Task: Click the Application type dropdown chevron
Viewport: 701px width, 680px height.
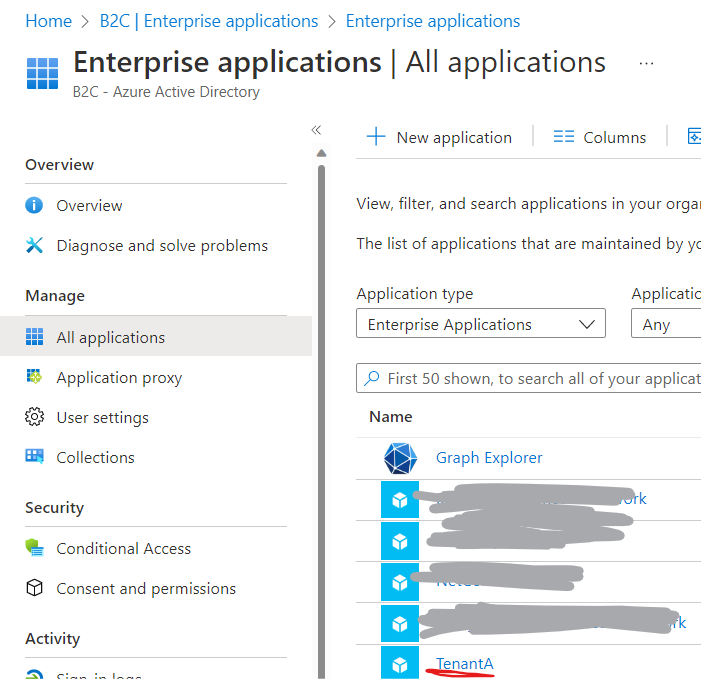Action: pyautogui.click(x=587, y=324)
